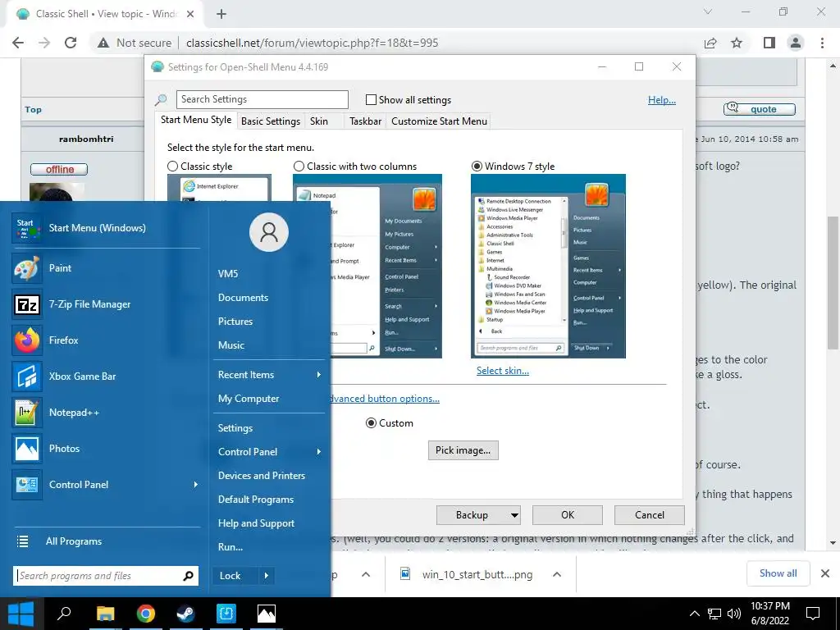
Task: Click Advanced button options link
Action: tap(386, 399)
